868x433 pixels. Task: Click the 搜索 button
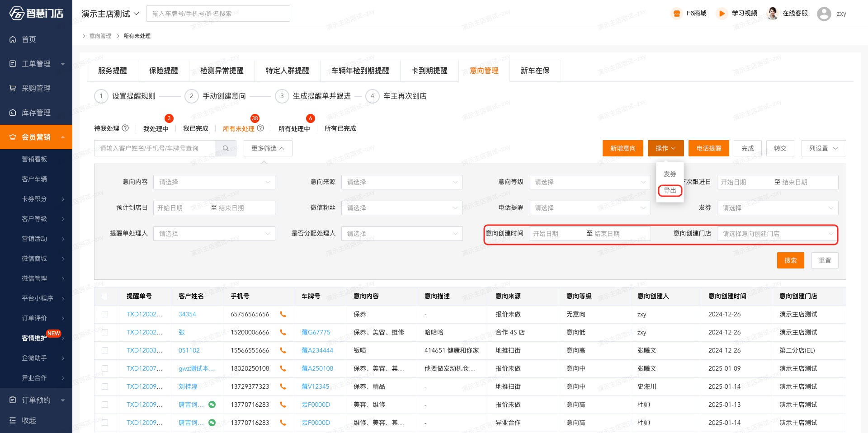click(x=791, y=260)
